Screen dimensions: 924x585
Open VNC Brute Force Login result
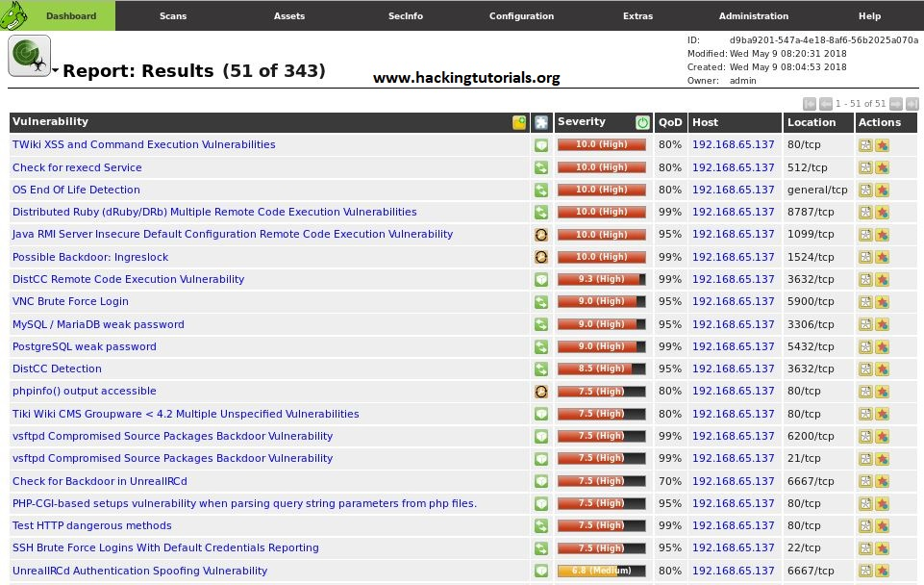(x=70, y=301)
